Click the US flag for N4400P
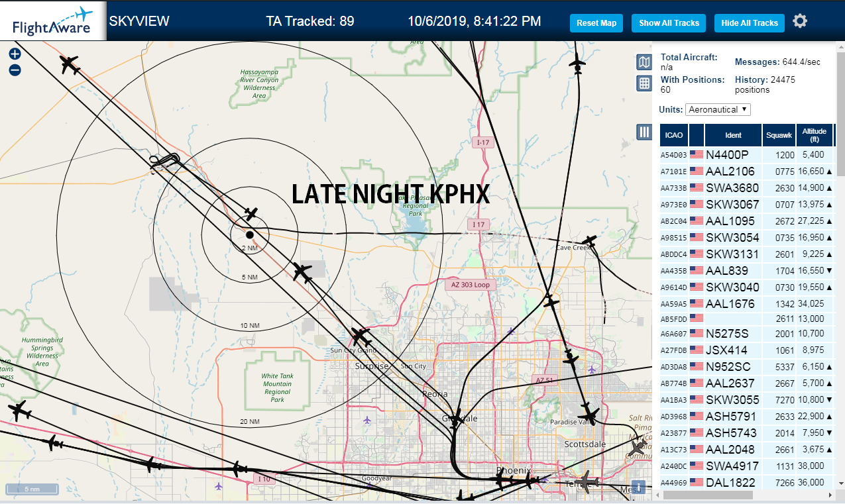845x504 pixels. [697, 155]
